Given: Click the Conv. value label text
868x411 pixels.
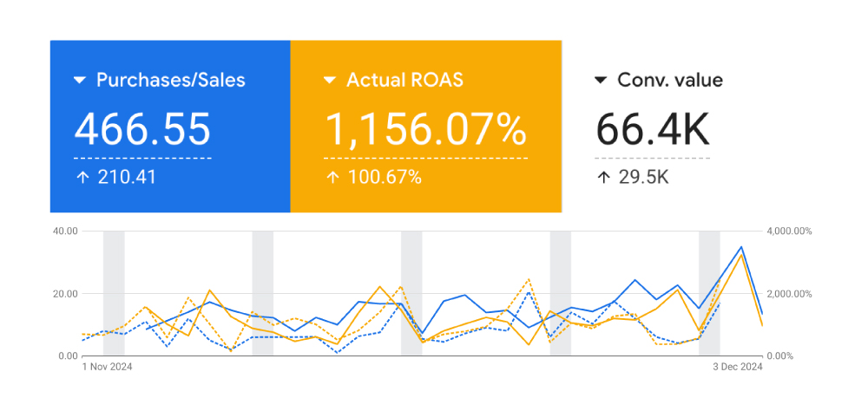Looking at the screenshot, I should (669, 81).
